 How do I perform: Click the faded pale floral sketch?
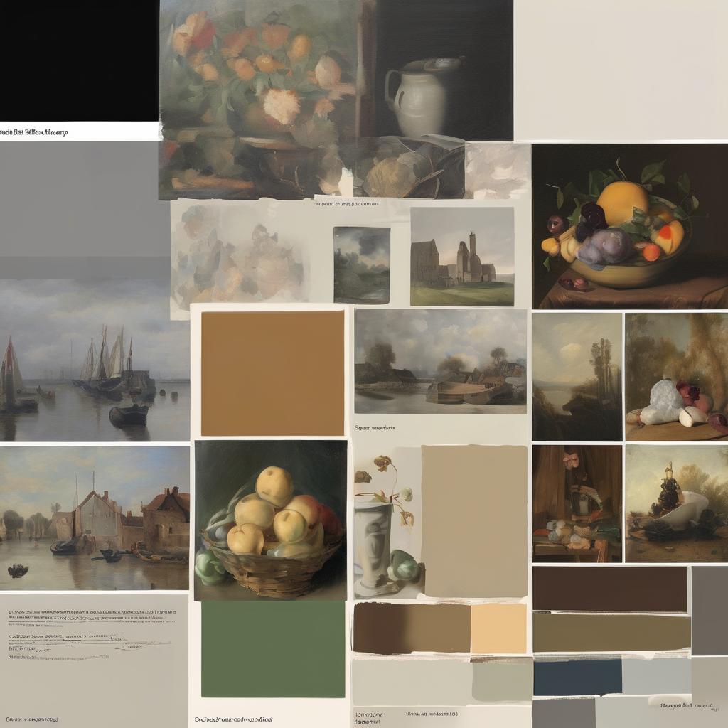click(x=238, y=257)
